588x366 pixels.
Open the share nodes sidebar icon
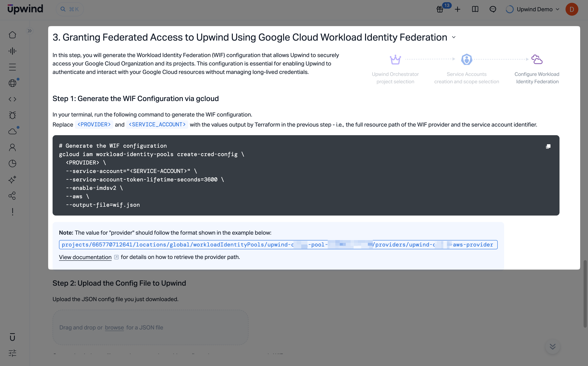coord(12,196)
